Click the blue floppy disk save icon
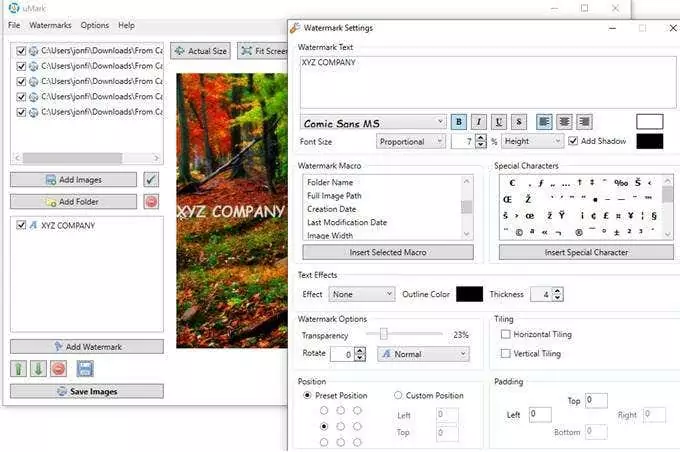This screenshot has height=452, width=680. coord(85,369)
